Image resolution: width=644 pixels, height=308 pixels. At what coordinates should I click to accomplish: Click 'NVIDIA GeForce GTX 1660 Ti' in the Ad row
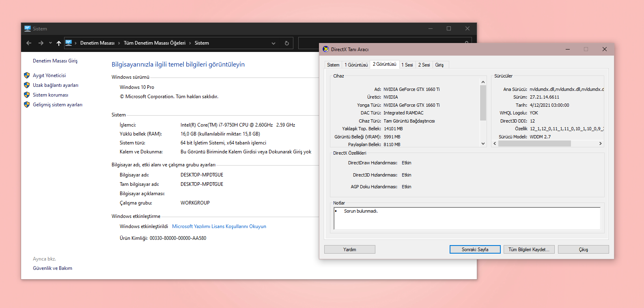(411, 89)
